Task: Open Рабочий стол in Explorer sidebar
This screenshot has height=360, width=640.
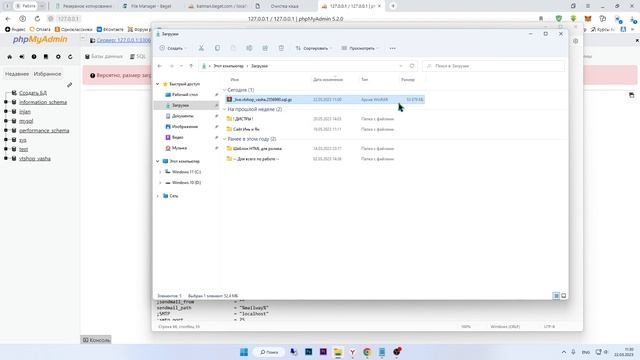Action: pos(186,95)
